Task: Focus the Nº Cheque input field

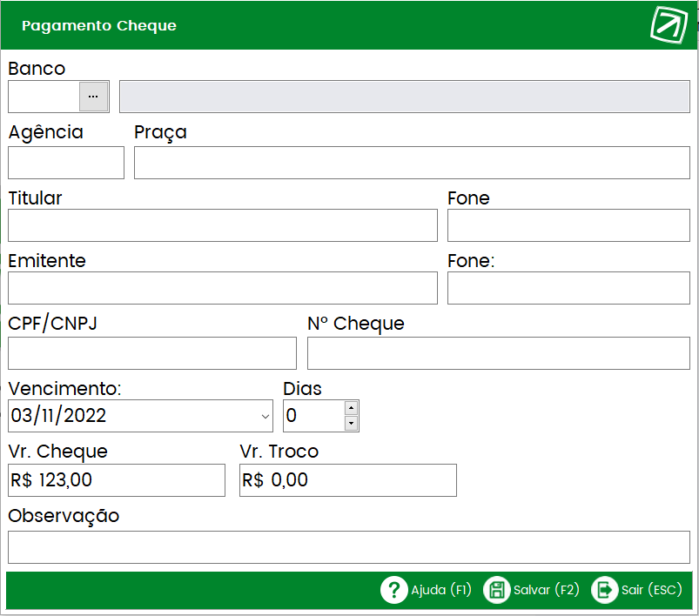Action: tap(499, 353)
